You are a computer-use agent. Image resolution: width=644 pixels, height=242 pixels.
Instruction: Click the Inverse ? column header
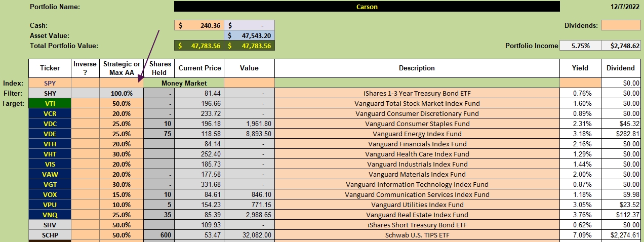tap(85, 68)
